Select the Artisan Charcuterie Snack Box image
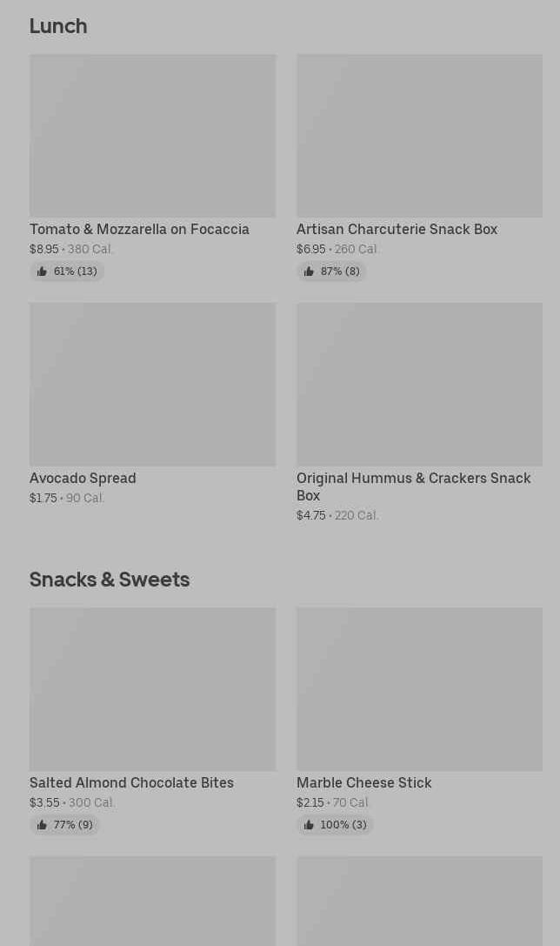 coord(419,136)
